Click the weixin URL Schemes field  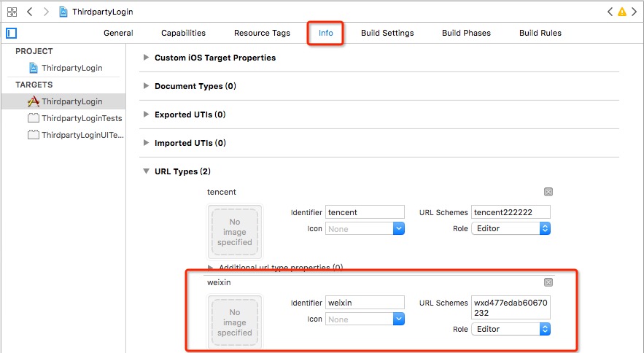511,307
